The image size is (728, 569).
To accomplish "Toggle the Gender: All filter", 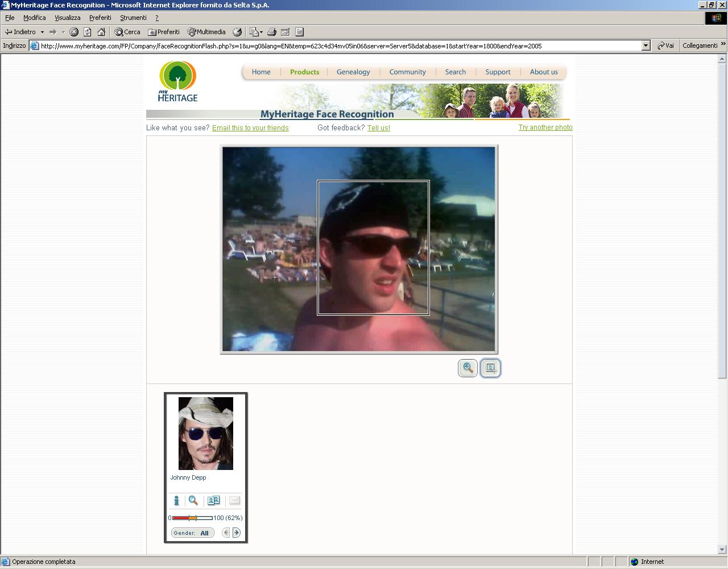I will coord(192,533).
